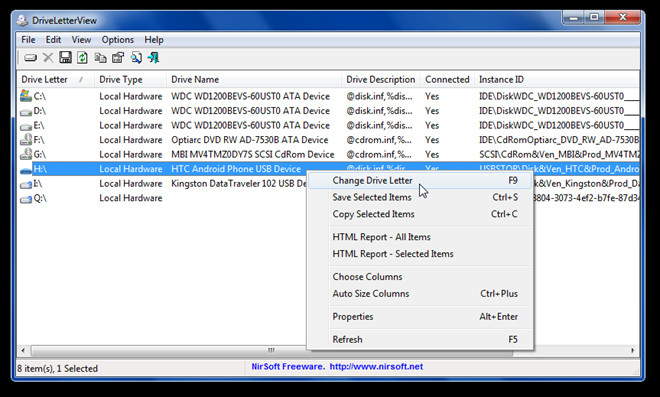Select Auto Size Columns entry
The width and height of the screenshot is (660, 397).
coord(421,293)
